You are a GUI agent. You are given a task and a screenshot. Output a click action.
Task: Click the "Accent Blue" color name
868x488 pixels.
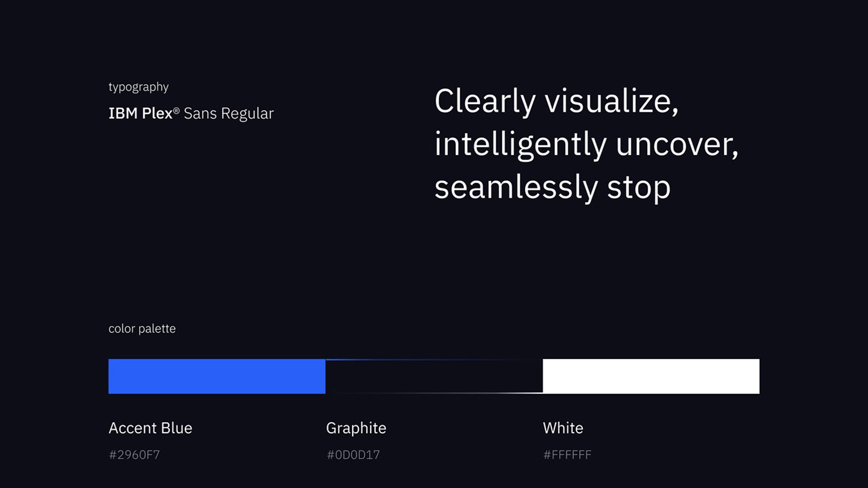coord(150,428)
